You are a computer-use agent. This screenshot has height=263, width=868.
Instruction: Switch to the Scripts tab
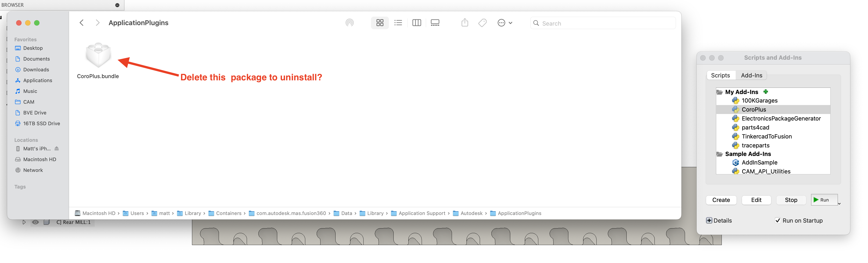click(x=720, y=76)
